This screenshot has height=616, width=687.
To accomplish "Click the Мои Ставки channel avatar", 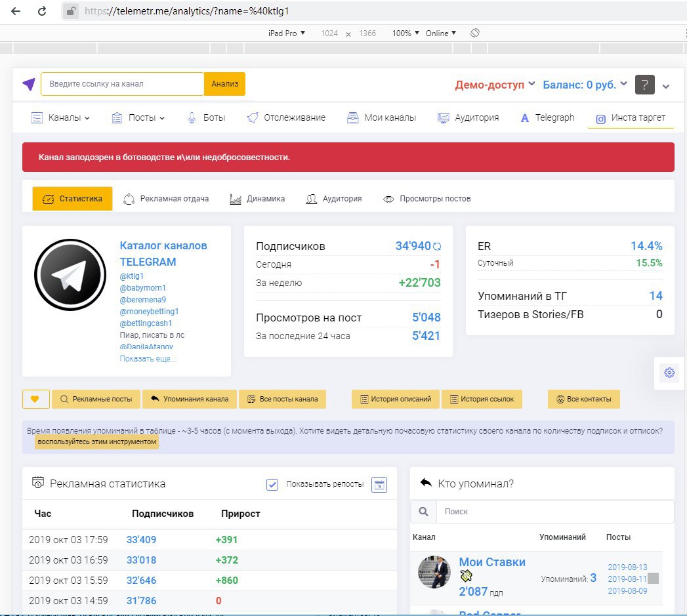I will 434,572.
